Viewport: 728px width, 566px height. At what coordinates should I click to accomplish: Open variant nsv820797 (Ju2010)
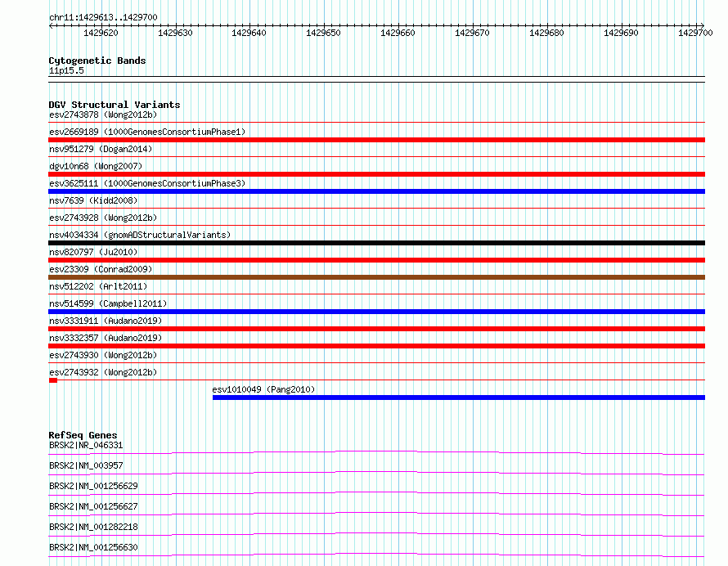[93, 252]
